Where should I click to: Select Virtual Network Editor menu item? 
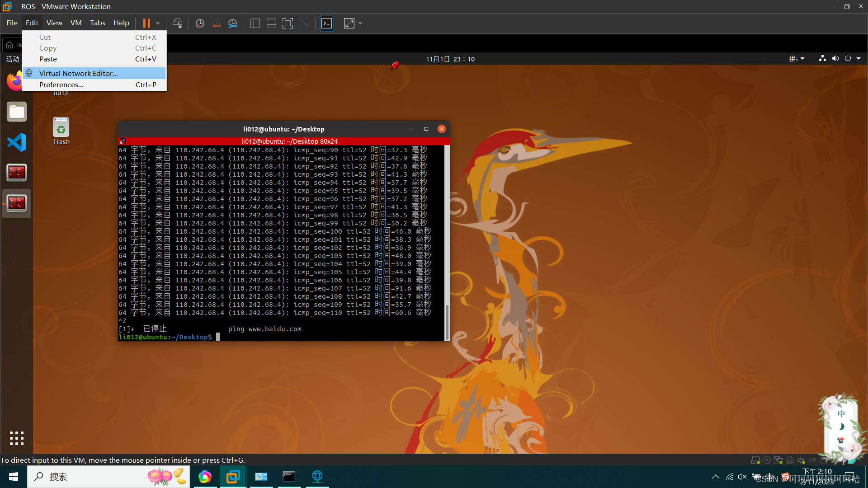tap(78, 73)
